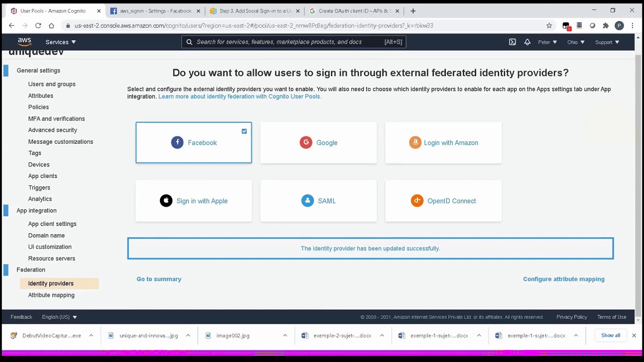Screen dimensions: 644x362
Task: Open Attribute mapping in sidebar
Action: (x=51, y=295)
